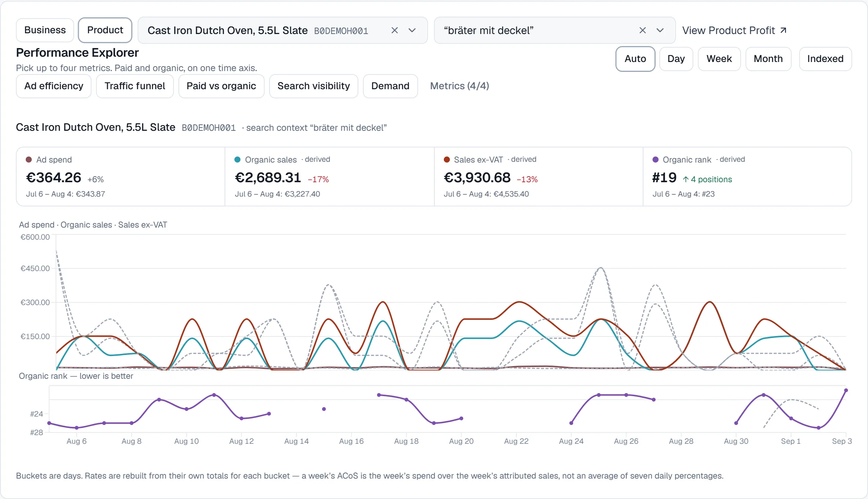868x499 pixels.
Task: Select the Organic sales €2,689.31 value
Action: pos(268,177)
